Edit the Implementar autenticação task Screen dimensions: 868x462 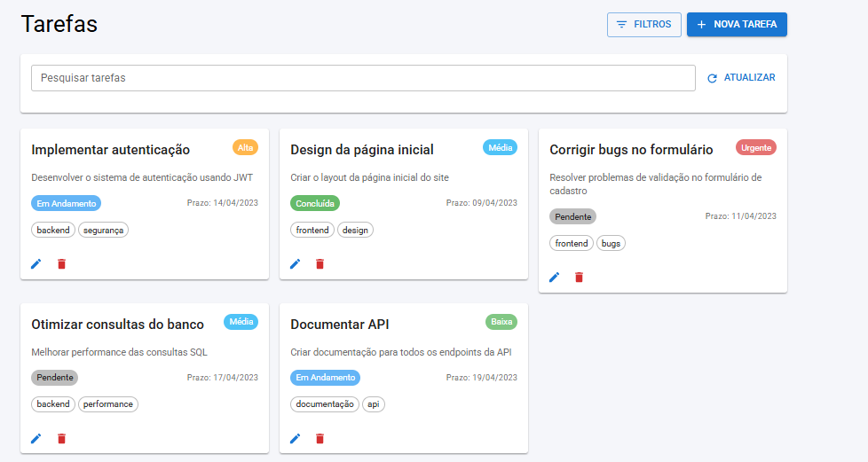pos(36,263)
